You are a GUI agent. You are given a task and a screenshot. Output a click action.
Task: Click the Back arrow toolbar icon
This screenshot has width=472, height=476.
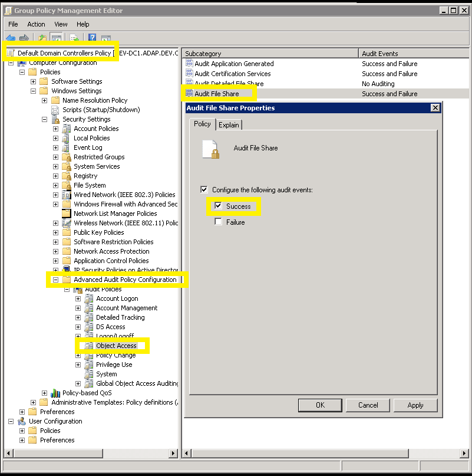[x=11, y=38]
